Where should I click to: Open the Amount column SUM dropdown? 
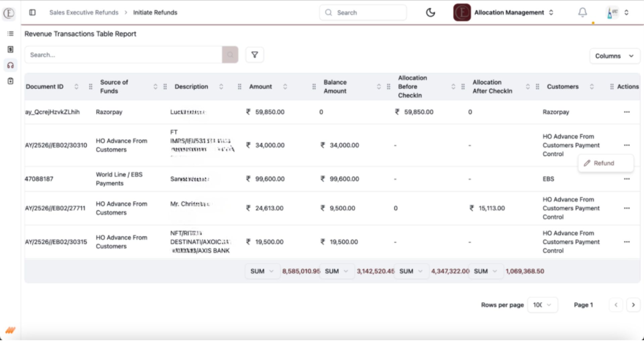coord(262,271)
